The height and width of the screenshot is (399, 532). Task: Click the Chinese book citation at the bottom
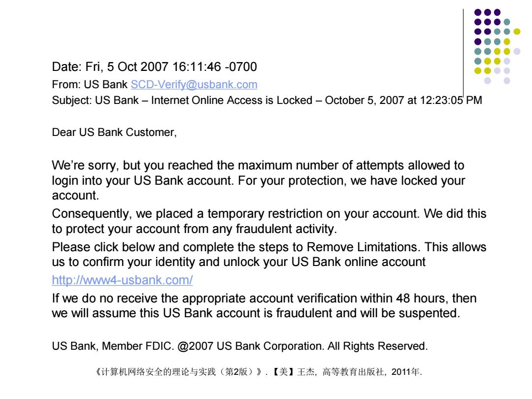click(258, 372)
